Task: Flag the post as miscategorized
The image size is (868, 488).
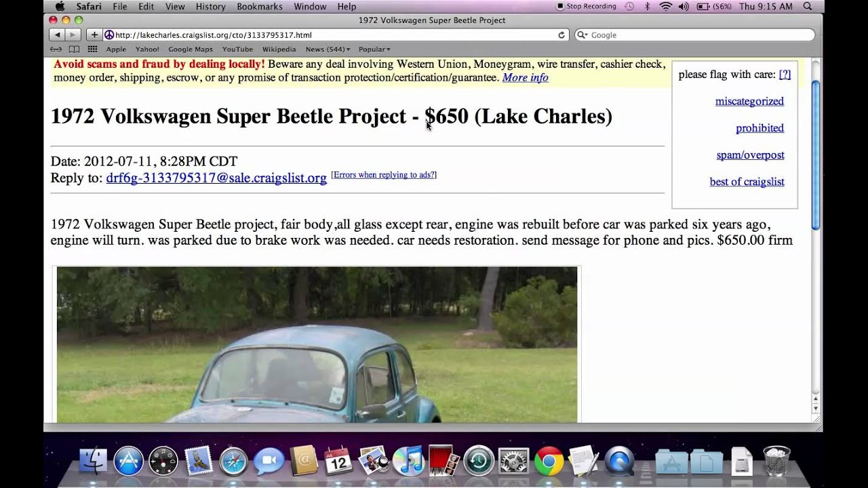Action: click(x=749, y=101)
